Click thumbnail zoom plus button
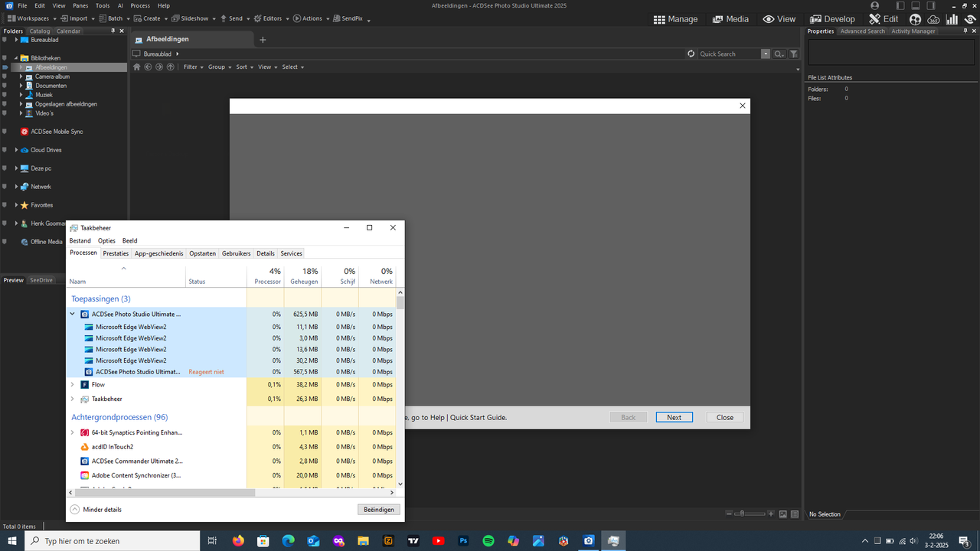This screenshot has width=980, height=551. [x=771, y=514]
